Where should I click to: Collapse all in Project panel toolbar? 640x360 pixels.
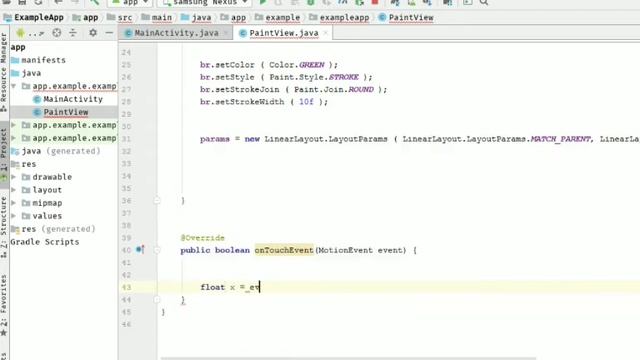pyautogui.click(x=73, y=33)
